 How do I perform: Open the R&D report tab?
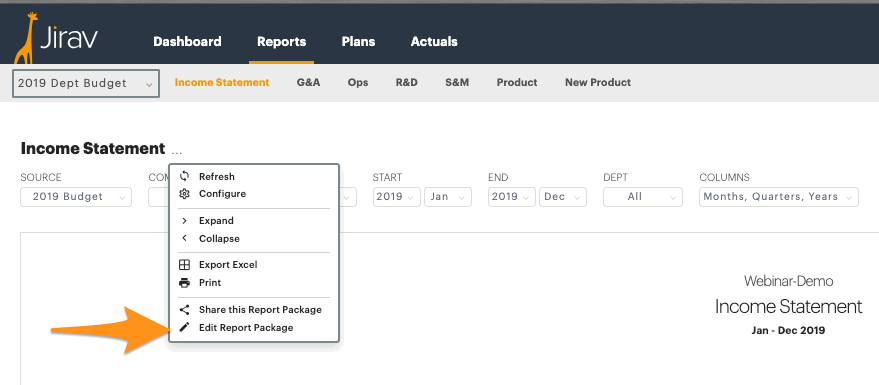click(406, 82)
